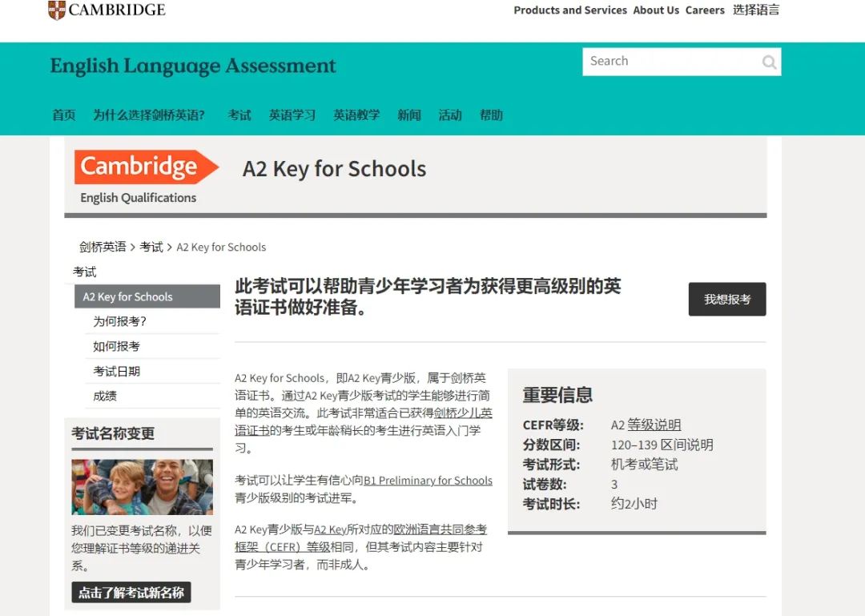
Task: Click the search magnifier icon
Action: click(x=769, y=62)
